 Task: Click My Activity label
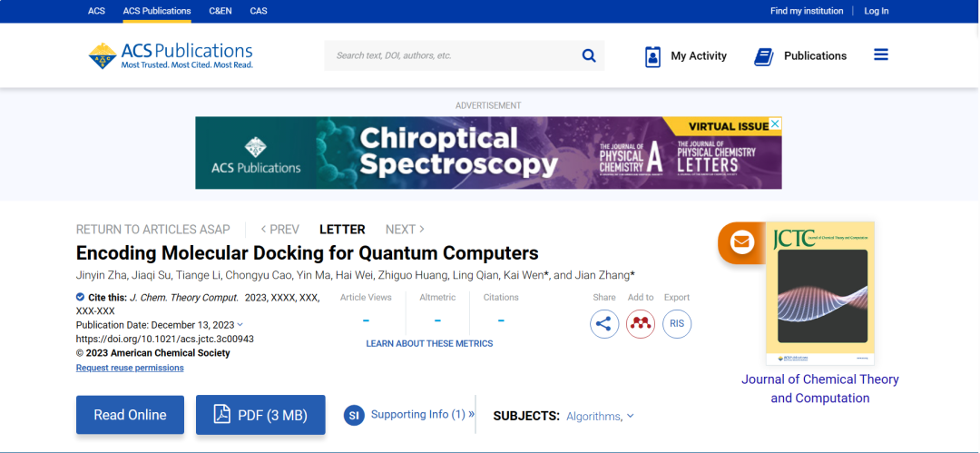click(x=699, y=55)
